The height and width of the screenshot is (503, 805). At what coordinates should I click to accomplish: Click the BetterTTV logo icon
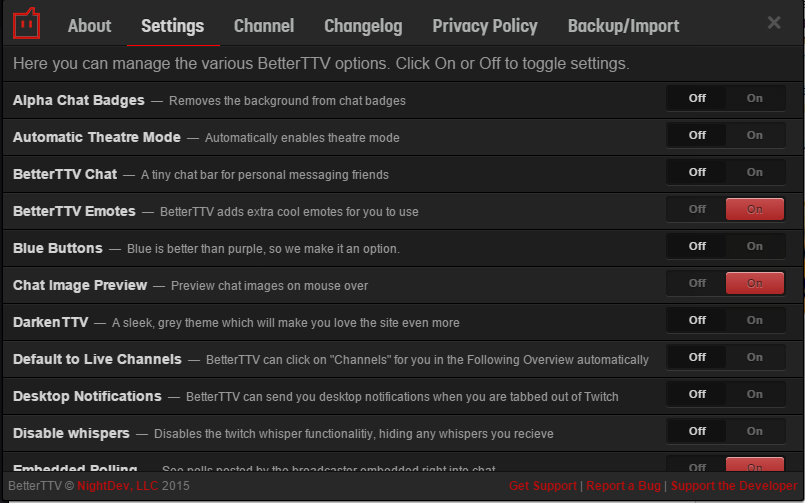pos(26,23)
